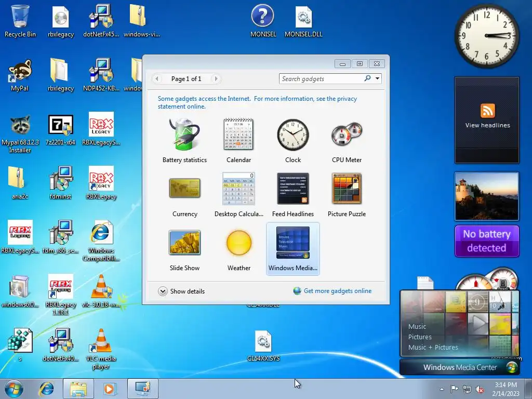
Task: Select the VLC media player shortcut
Action: pyautogui.click(x=101, y=349)
